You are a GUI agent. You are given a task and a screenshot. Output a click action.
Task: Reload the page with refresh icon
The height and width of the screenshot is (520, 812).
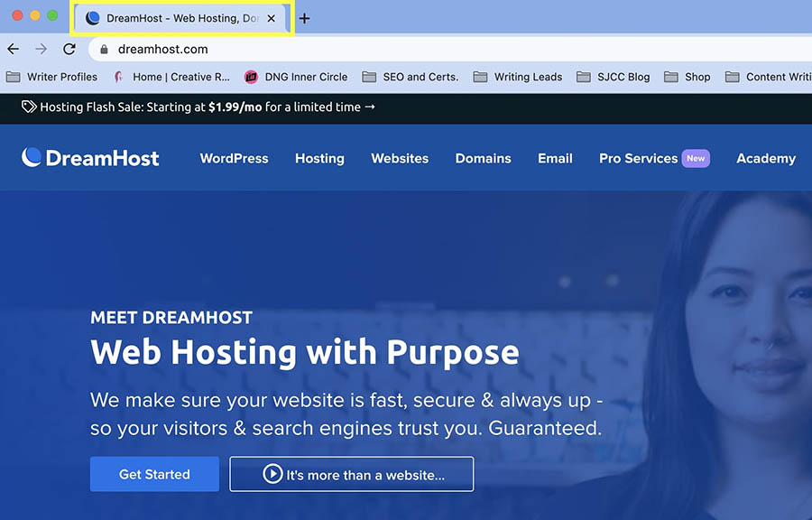tap(69, 50)
